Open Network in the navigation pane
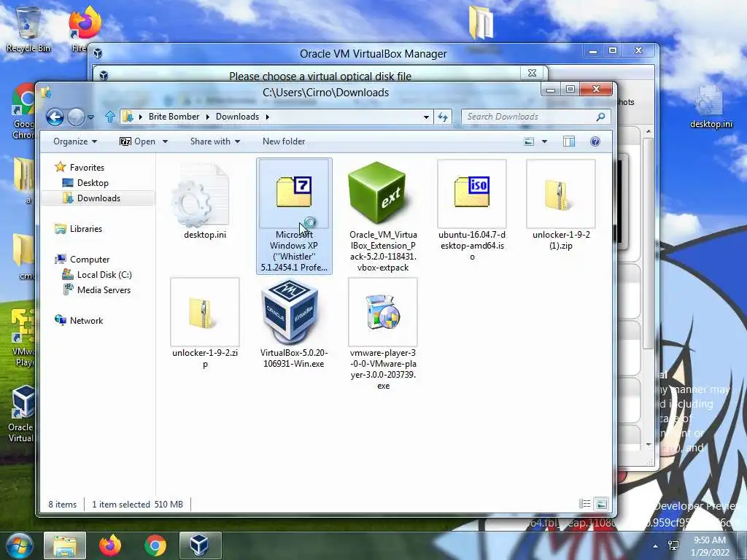The image size is (747, 560). point(86,321)
